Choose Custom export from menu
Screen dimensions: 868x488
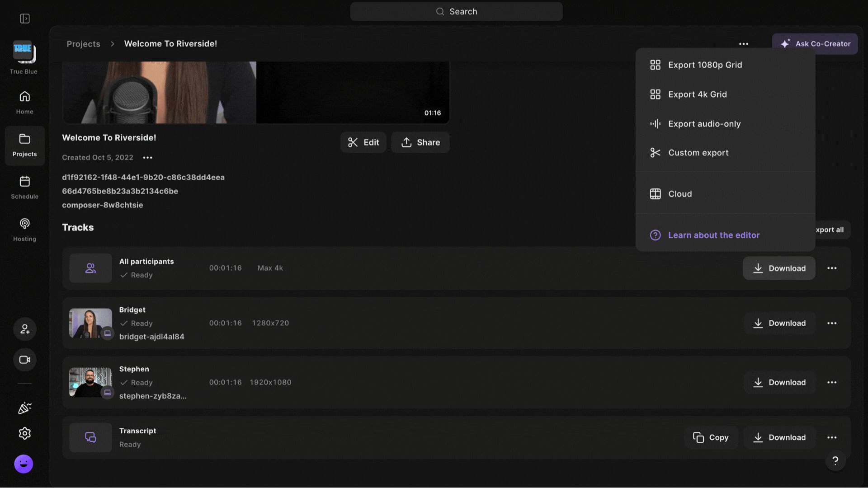click(698, 153)
